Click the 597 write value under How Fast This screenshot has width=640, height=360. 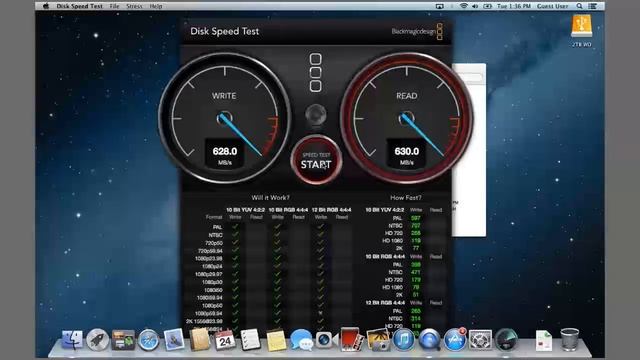pyautogui.click(x=416, y=218)
